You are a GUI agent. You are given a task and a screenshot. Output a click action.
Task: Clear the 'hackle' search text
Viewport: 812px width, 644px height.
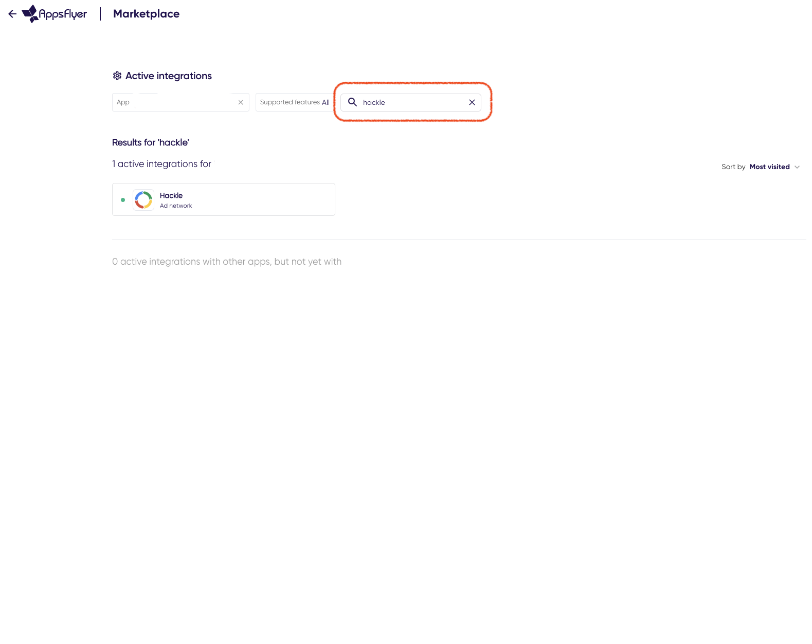click(472, 102)
